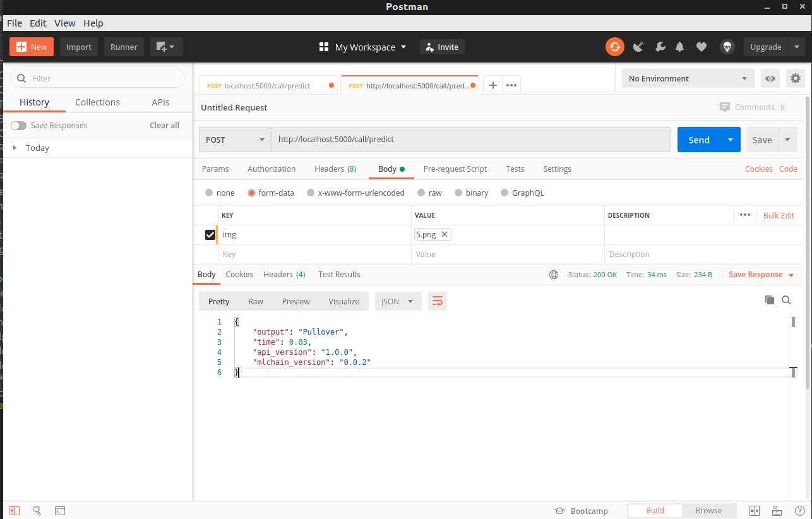Image resolution: width=812 pixels, height=519 pixels.
Task: Toggle line wrap icon in response
Action: click(437, 301)
